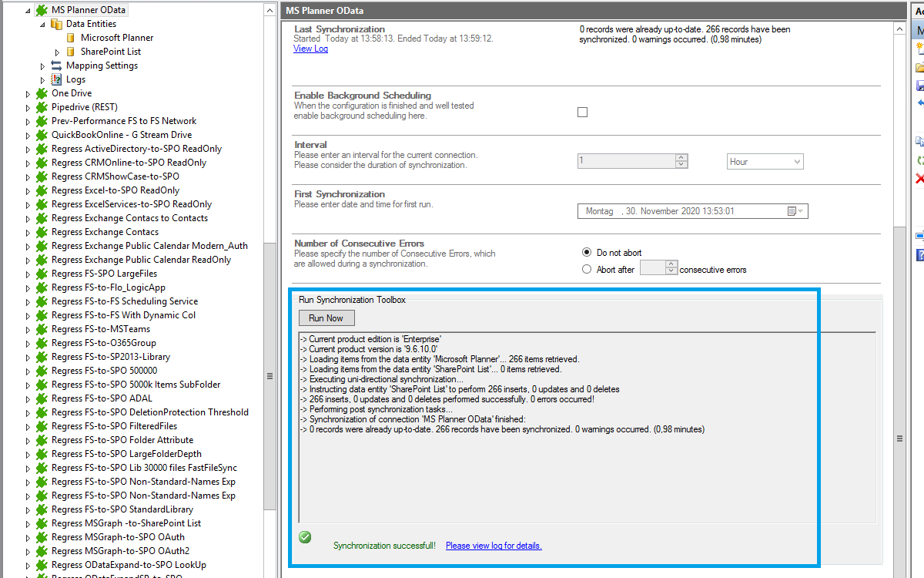The image size is (924, 578).
Task: Open the View Log link
Action: [x=310, y=49]
